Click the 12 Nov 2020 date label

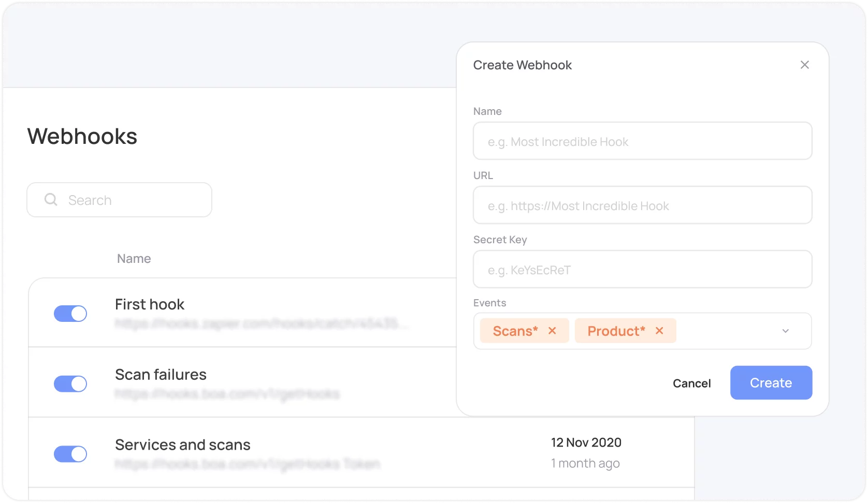(586, 442)
